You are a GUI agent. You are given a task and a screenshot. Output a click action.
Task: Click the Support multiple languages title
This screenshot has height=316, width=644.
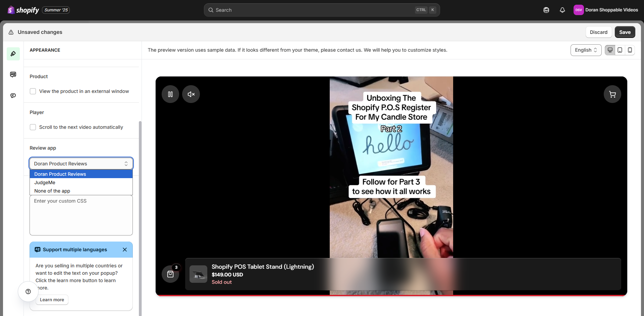coord(75,250)
